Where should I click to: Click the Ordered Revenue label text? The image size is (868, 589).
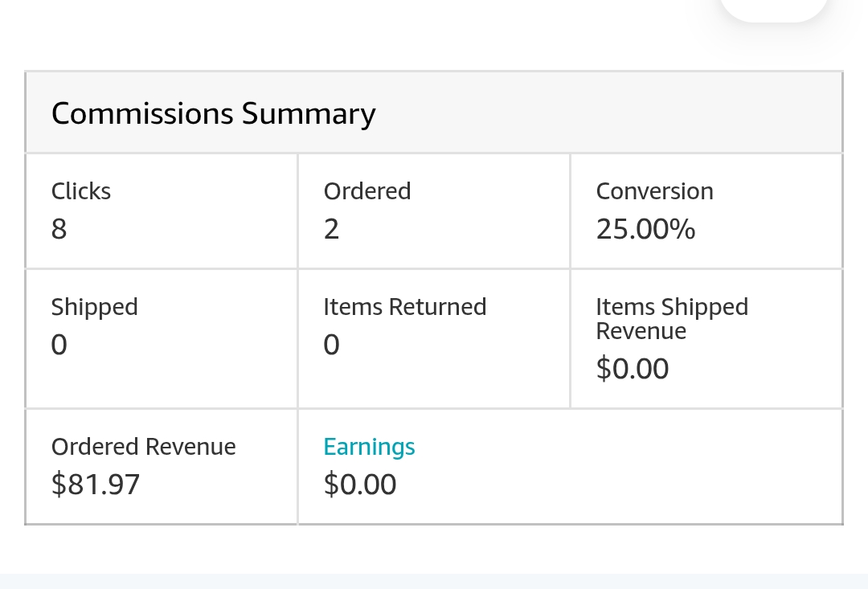point(143,447)
